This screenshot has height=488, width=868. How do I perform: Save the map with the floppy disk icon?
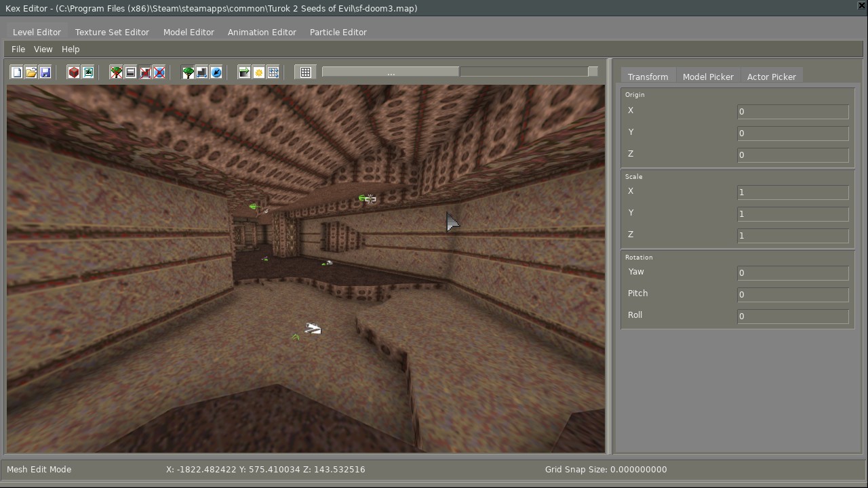click(x=45, y=73)
